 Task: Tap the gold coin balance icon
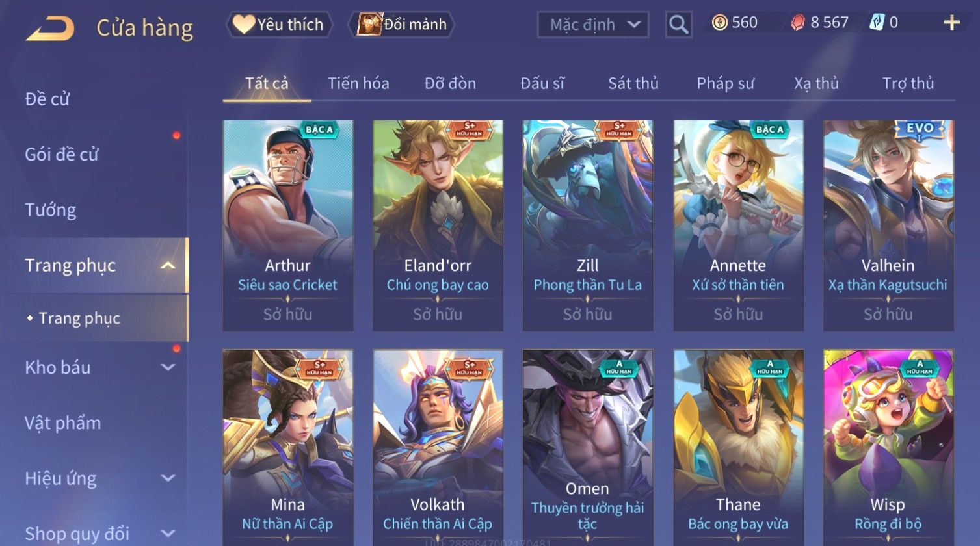(719, 23)
